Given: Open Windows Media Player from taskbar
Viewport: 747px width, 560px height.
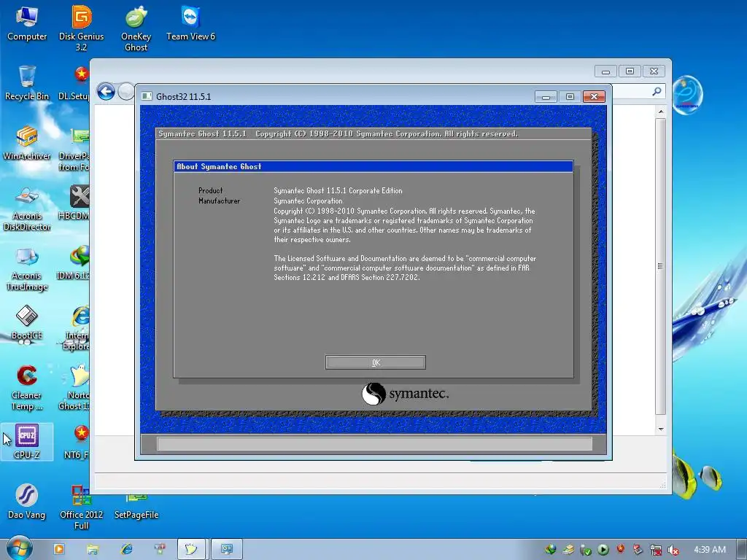Looking at the screenshot, I should click(x=59, y=549).
